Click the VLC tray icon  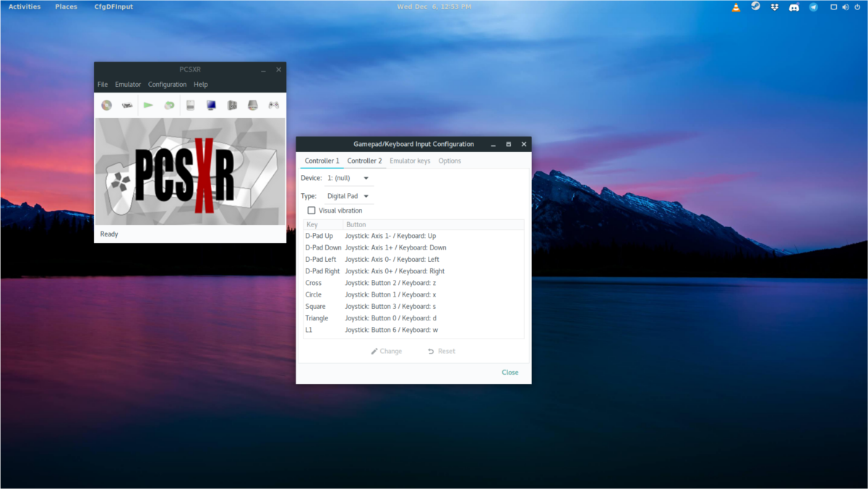[x=736, y=7]
